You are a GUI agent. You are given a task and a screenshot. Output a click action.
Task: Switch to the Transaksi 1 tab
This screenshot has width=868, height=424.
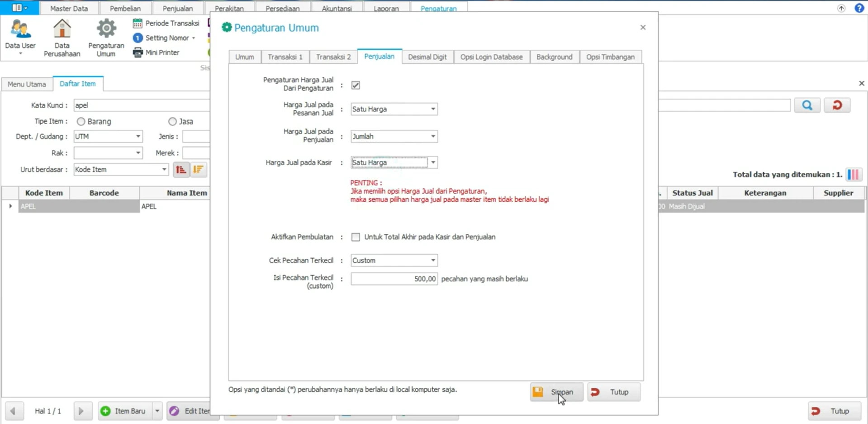[285, 57]
